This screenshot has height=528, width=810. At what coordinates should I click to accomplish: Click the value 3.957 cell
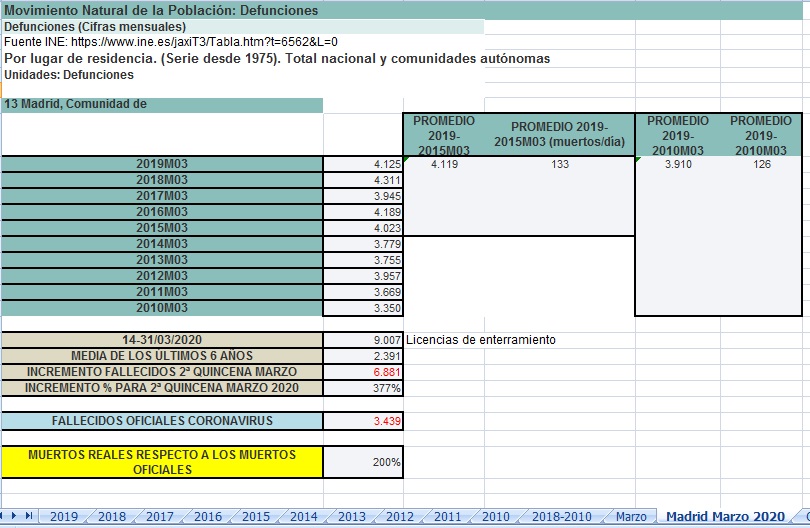[x=363, y=276]
